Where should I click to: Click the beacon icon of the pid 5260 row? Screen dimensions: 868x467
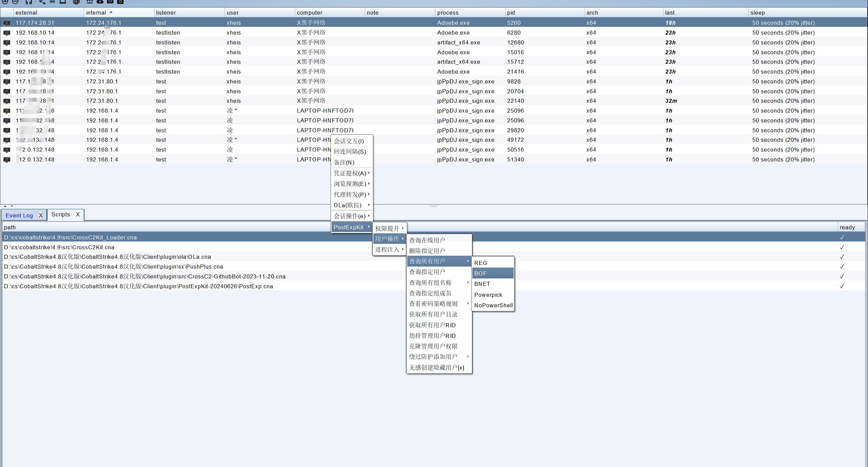coord(7,23)
